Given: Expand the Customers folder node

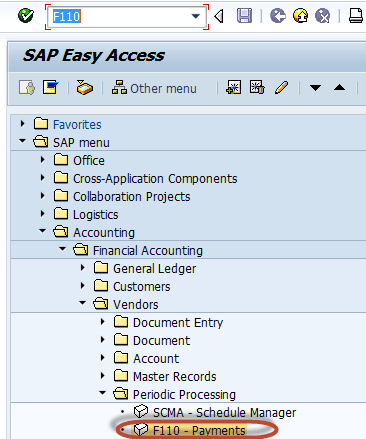Looking at the screenshot, I should 83,286.
